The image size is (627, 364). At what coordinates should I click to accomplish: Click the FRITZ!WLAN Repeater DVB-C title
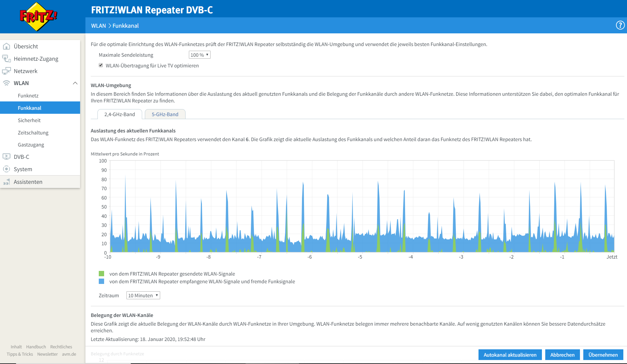tap(152, 10)
